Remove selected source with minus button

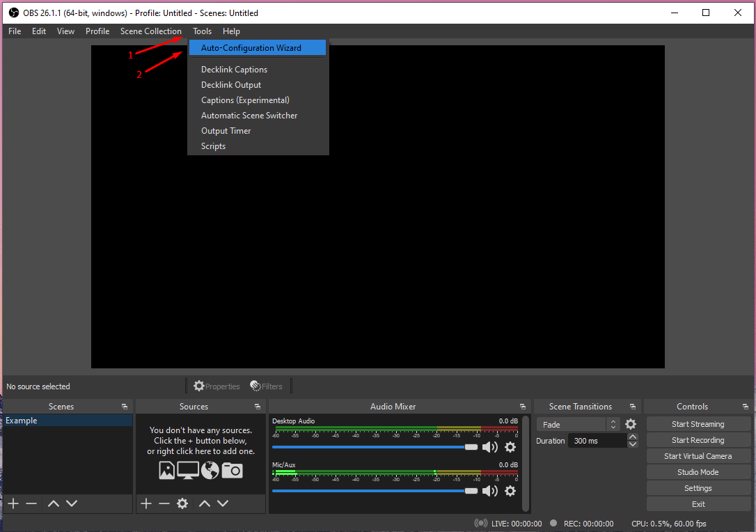[164, 503]
